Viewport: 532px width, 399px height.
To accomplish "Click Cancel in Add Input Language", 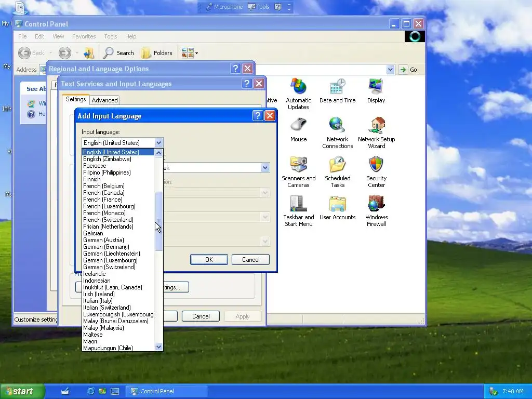I will click(250, 260).
